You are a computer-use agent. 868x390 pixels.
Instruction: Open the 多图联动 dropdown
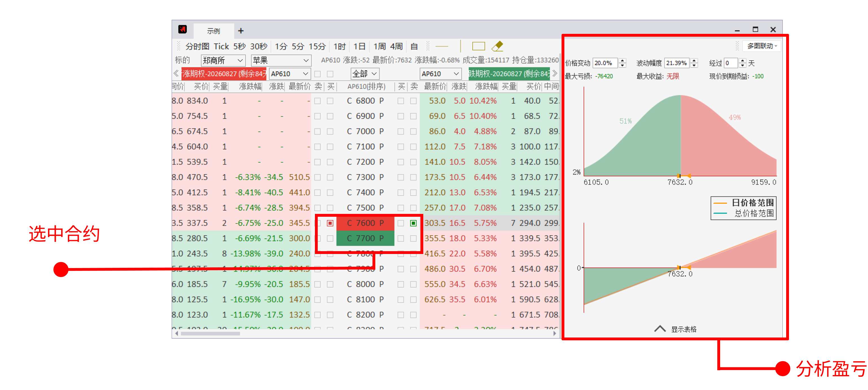762,46
